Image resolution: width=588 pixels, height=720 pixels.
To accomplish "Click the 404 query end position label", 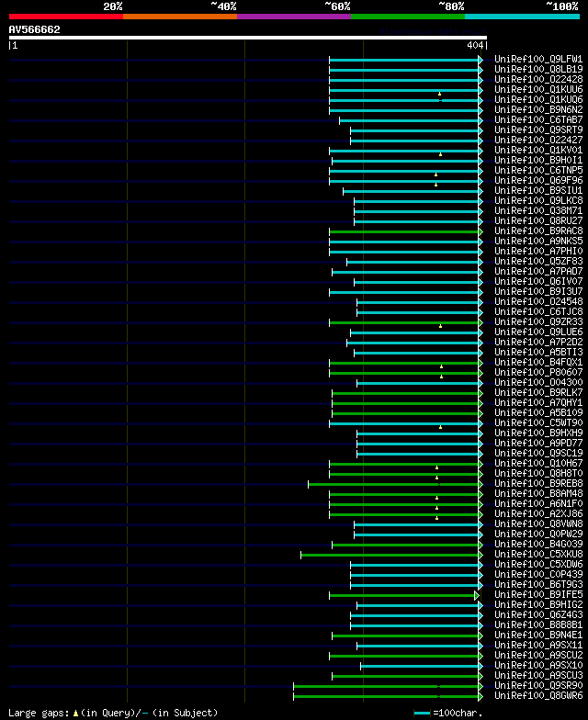I will [475, 45].
